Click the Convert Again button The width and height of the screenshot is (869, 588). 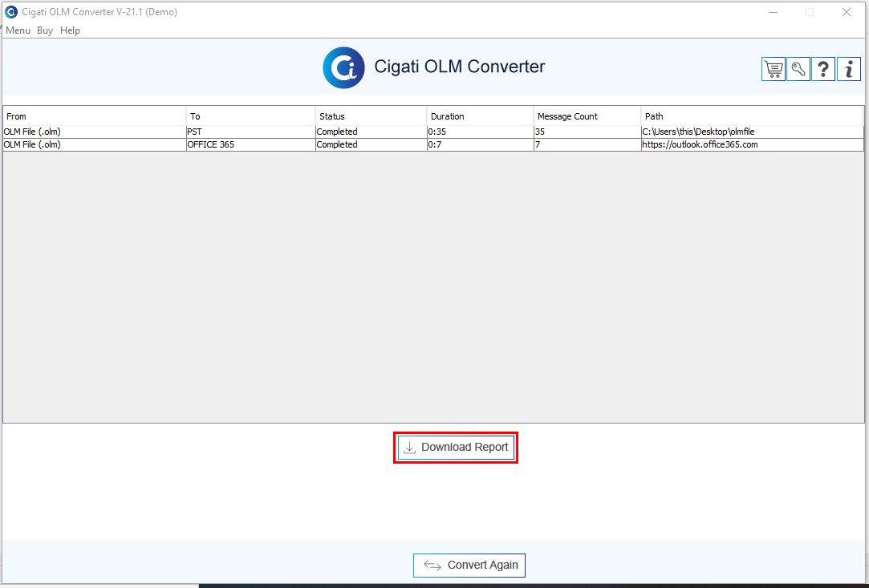[469, 566]
